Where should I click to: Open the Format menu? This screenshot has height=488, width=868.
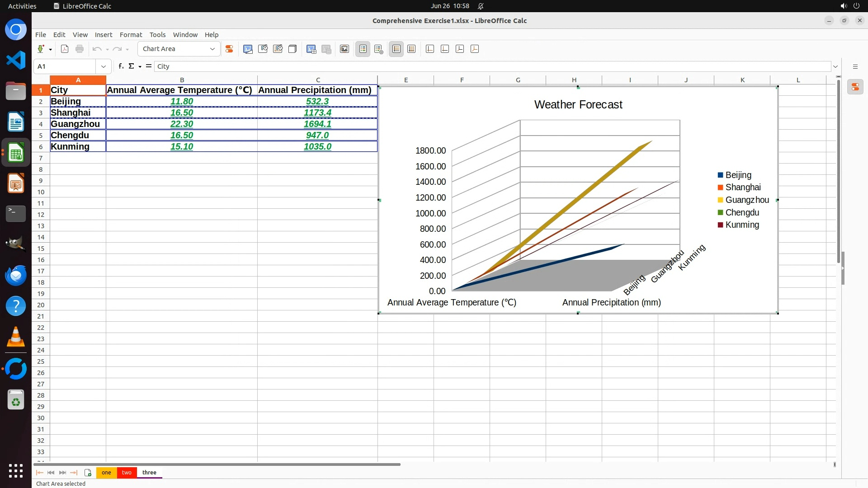(131, 35)
